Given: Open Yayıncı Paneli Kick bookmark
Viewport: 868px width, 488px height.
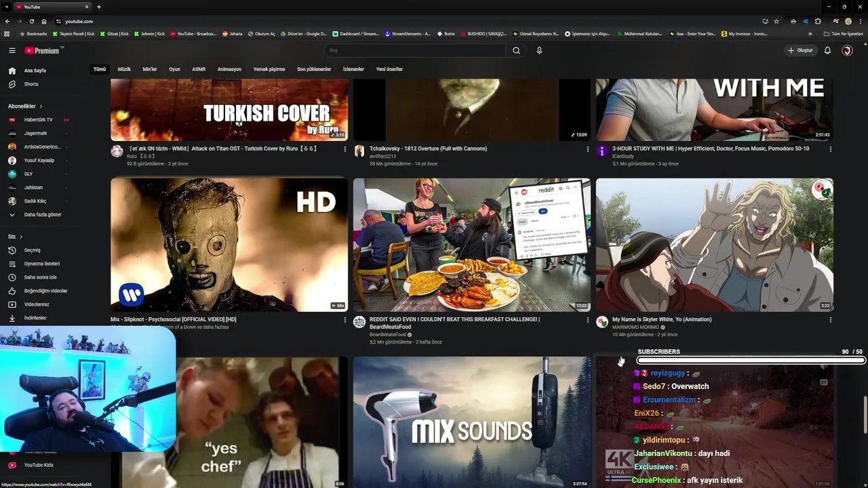Looking at the screenshot, I should [75, 34].
